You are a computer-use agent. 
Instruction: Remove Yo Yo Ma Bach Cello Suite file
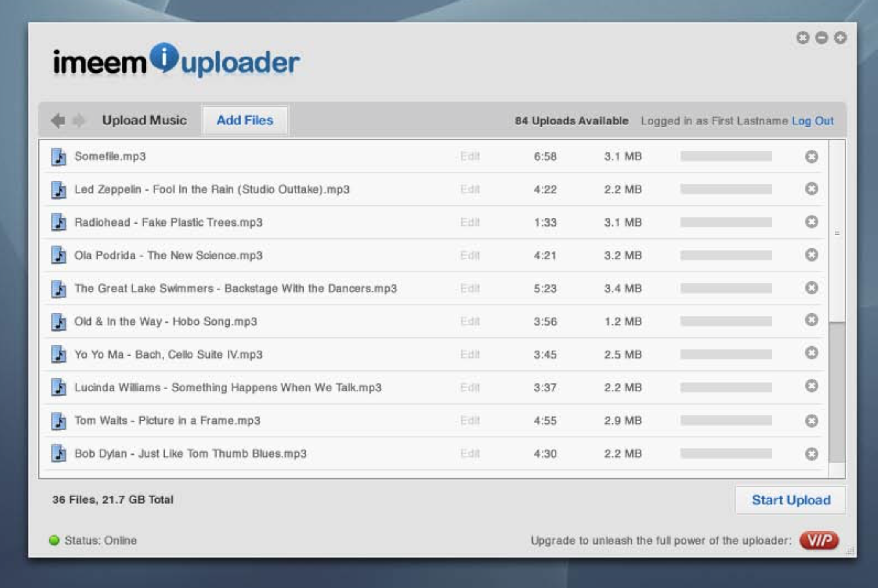point(811,353)
